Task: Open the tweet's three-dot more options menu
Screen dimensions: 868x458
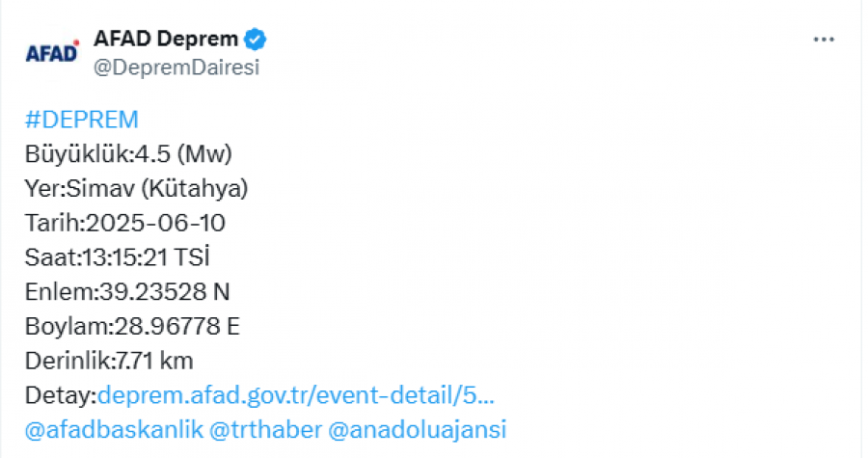Action: [x=824, y=40]
